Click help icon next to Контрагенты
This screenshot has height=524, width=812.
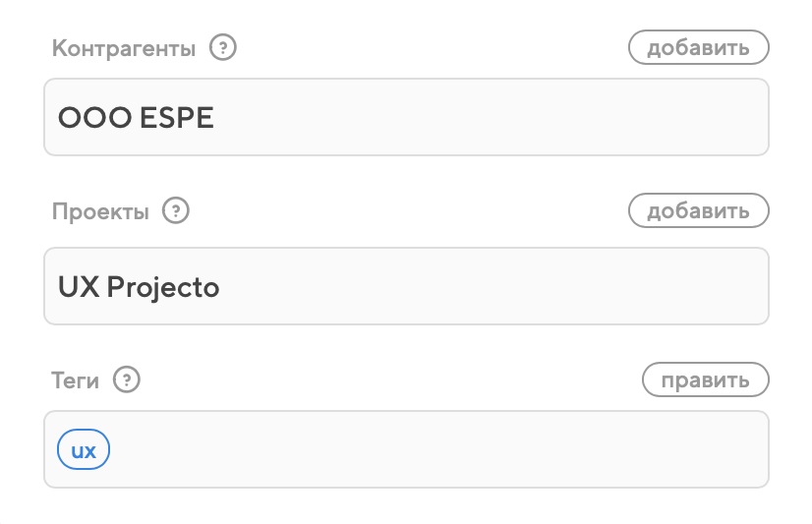click(225, 47)
